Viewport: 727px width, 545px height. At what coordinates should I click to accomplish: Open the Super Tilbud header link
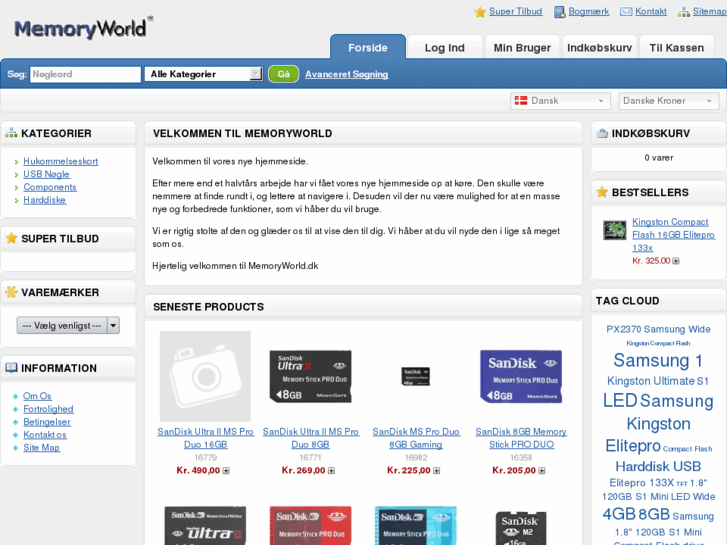[x=516, y=12]
